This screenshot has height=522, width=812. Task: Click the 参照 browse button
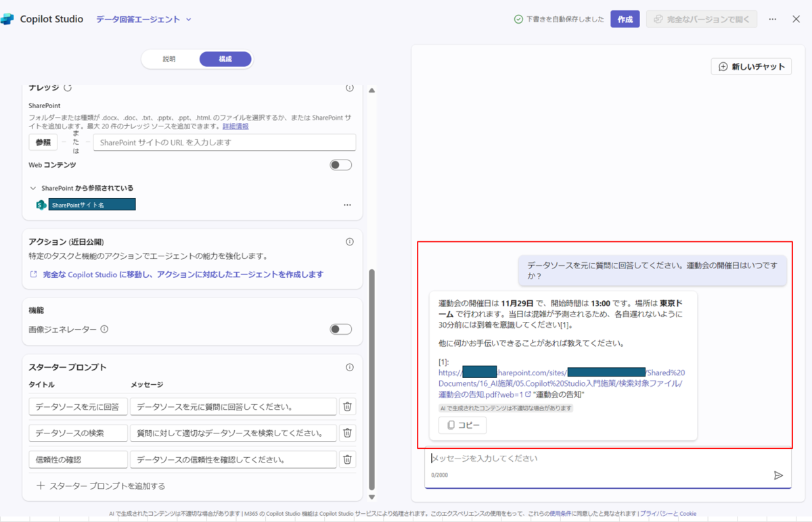[43, 143]
